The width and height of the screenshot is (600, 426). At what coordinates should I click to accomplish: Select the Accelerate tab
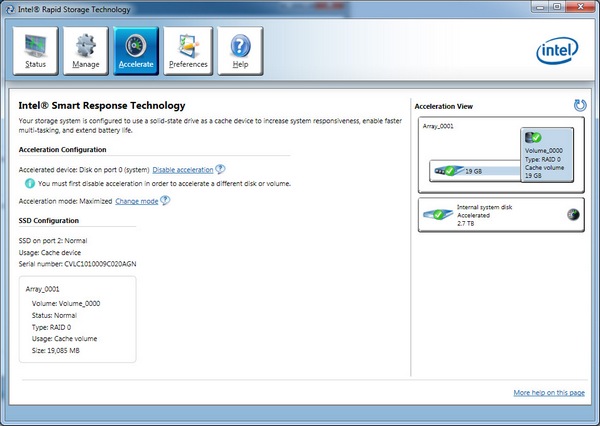[136, 51]
